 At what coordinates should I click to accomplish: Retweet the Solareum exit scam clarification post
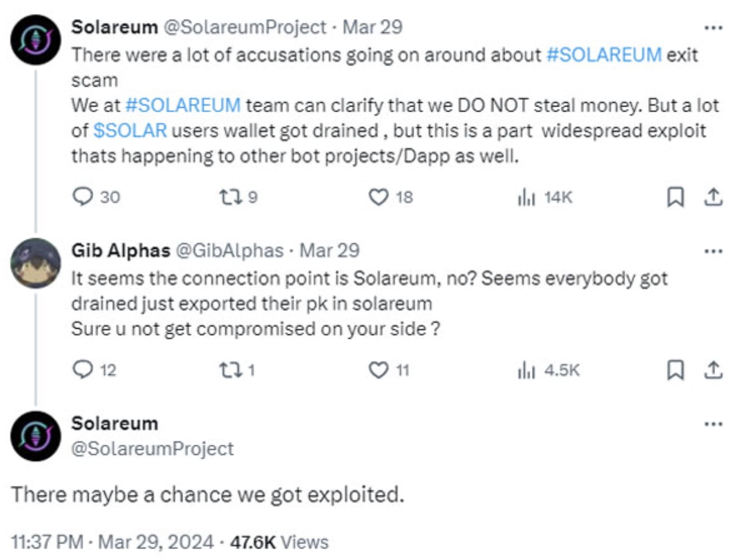pyautogui.click(x=231, y=197)
